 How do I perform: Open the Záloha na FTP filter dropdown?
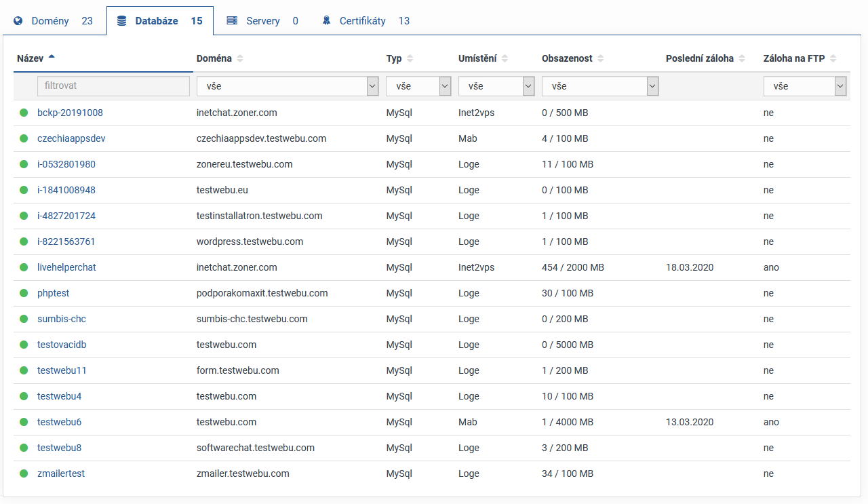[x=805, y=86]
